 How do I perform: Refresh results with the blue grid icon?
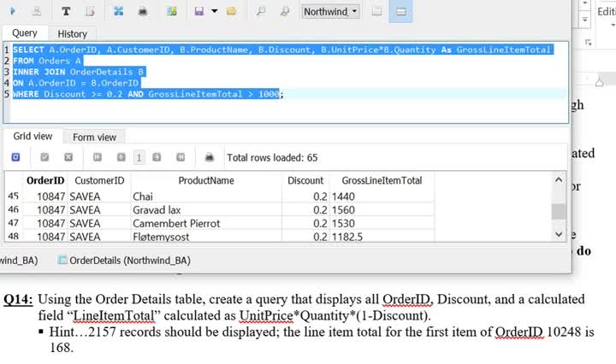[x=15, y=157]
